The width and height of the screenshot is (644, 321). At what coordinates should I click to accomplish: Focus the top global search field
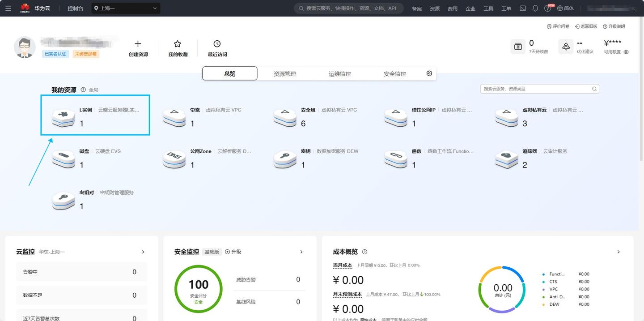(x=349, y=8)
